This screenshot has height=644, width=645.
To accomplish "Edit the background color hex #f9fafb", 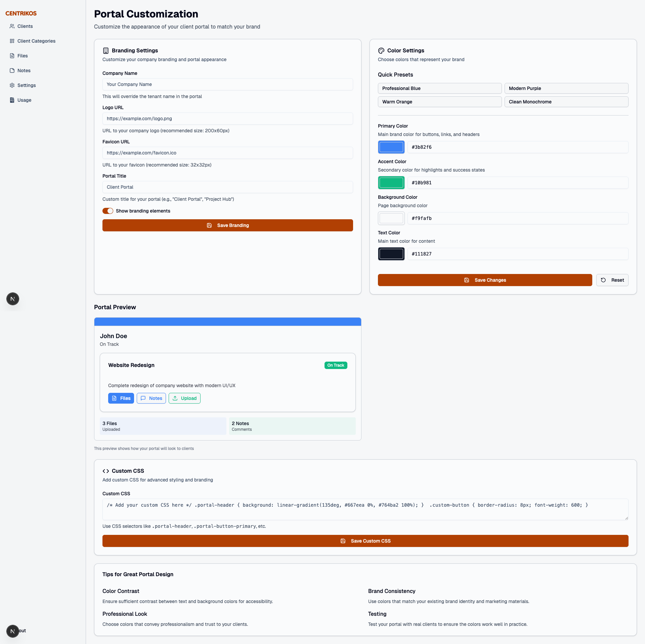I will [518, 218].
